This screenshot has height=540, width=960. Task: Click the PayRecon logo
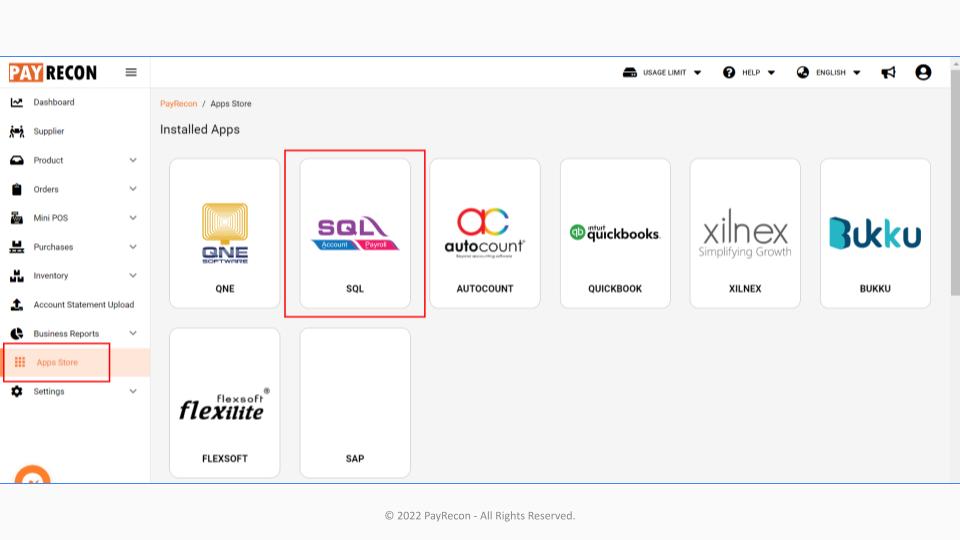coord(53,73)
